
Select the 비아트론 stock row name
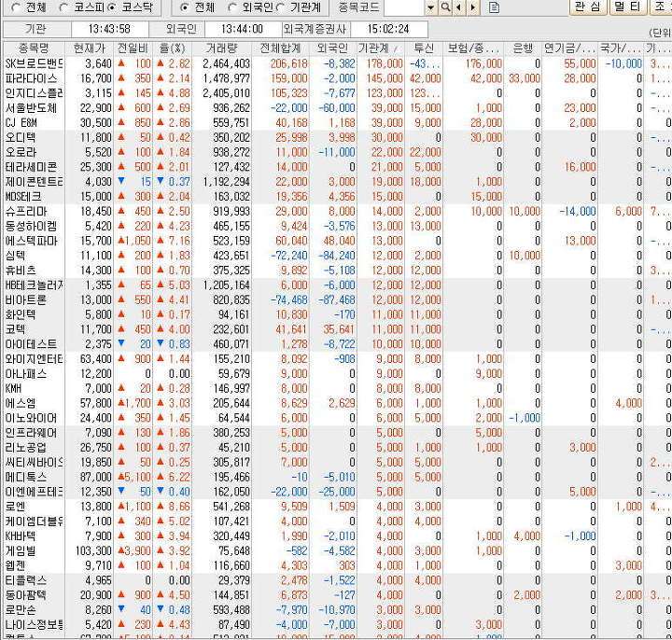[x=26, y=299]
